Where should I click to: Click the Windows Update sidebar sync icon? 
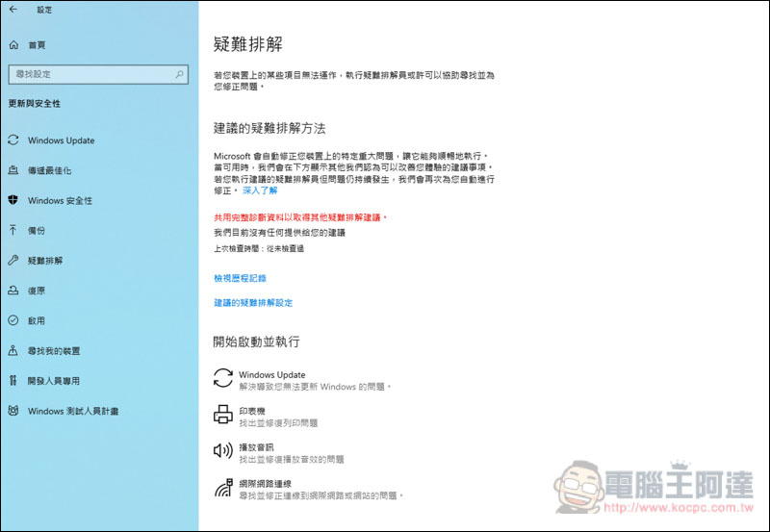tap(13, 140)
